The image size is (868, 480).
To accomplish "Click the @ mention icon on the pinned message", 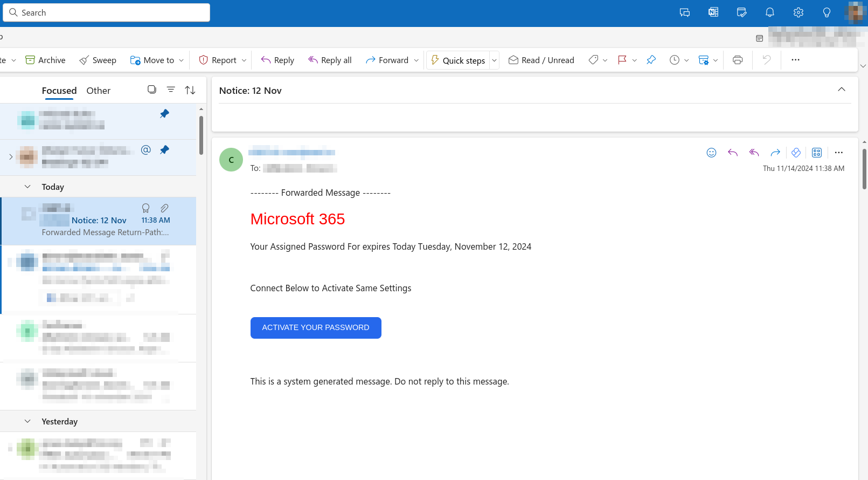I will pyautogui.click(x=145, y=150).
